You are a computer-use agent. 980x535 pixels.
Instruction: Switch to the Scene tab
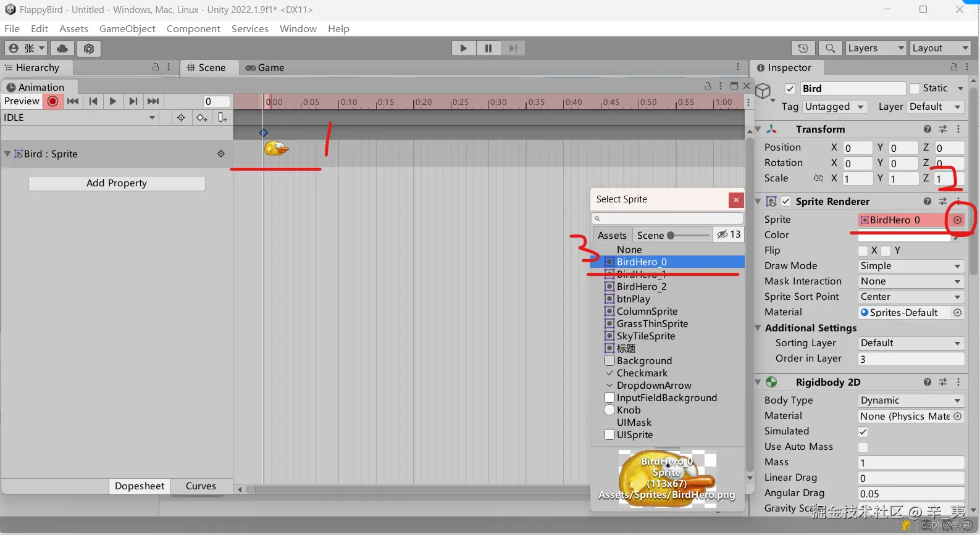click(207, 68)
